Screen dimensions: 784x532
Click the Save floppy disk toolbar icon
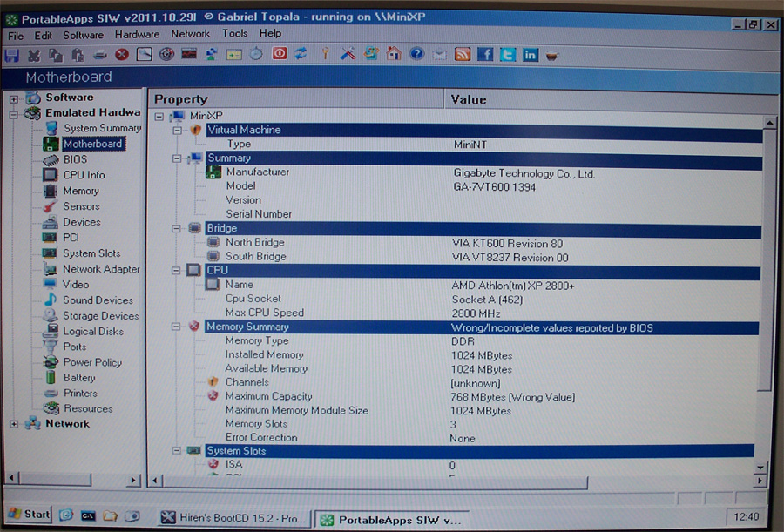12,55
